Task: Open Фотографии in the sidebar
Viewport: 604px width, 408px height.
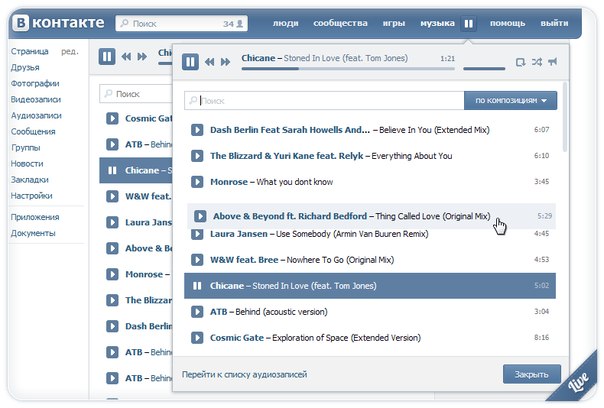Action: click(x=35, y=84)
